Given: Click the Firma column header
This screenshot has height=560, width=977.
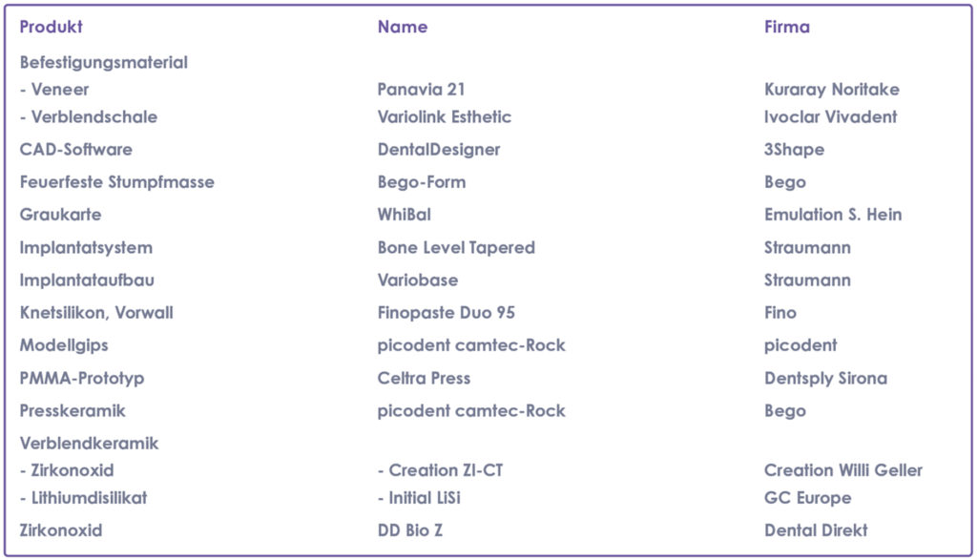Looking at the screenshot, I should (787, 27).
